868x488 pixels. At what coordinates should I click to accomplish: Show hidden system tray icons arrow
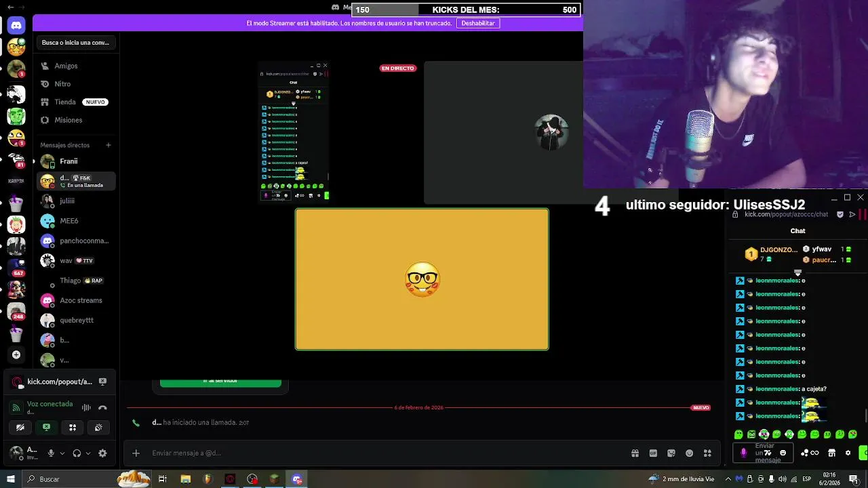click(x=728, y=479)
